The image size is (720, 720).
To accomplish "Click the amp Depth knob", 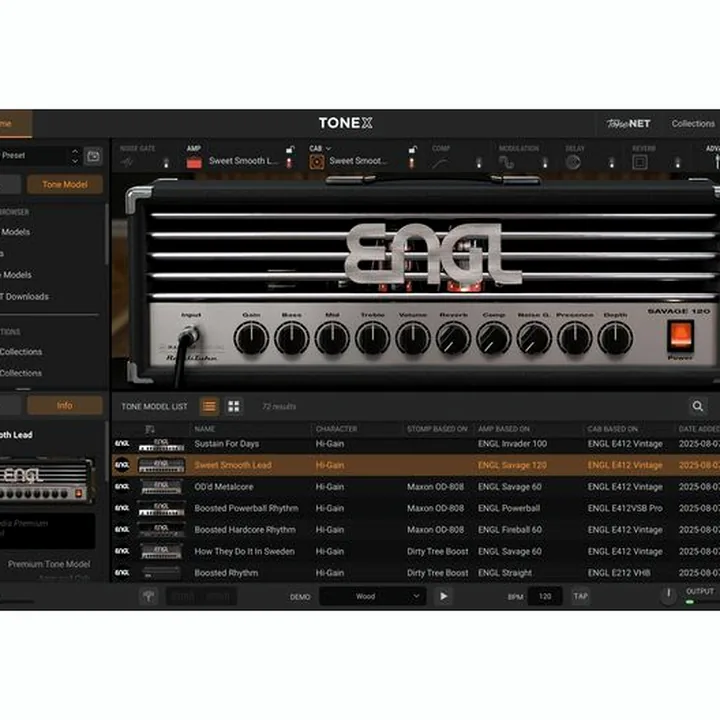I will pos(615,338).
